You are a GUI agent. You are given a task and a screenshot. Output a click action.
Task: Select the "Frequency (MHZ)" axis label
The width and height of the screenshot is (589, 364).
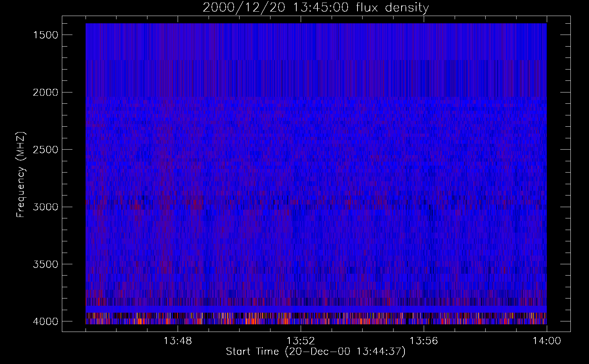[21, 175]
